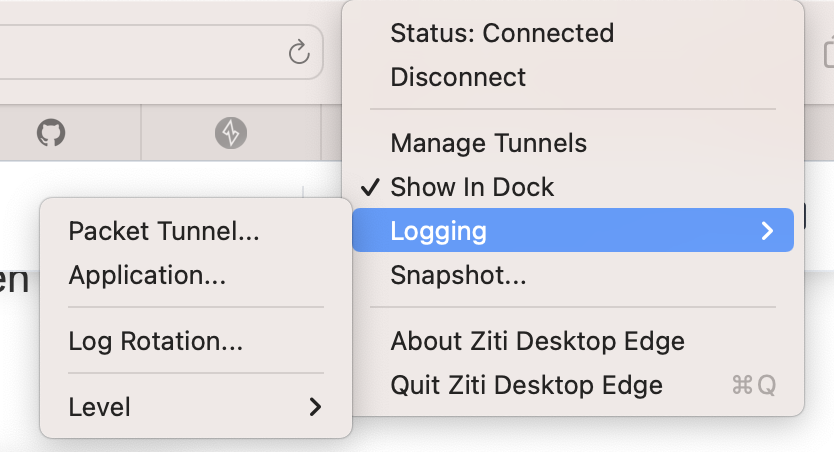Show About Ziti Desktop Edge

click(537, 341)
